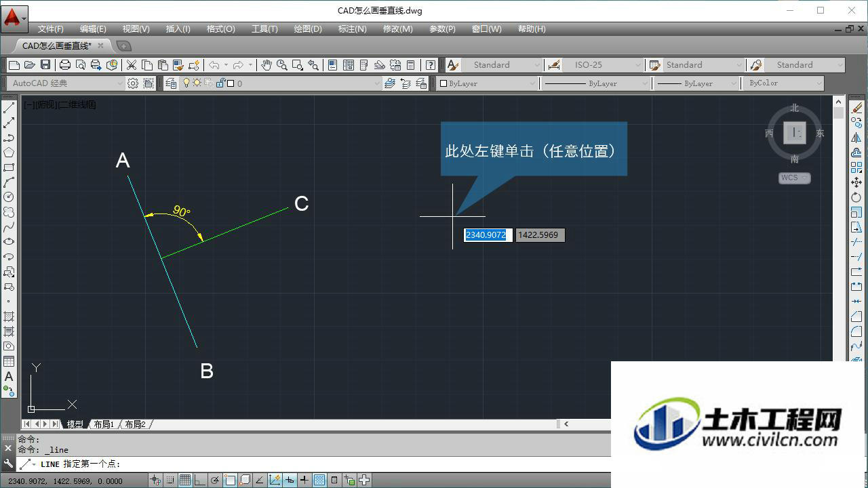This screenshot has height=488, width=868.
Task: Close the CAD怎么画垂直线 document tab
Action: click(x=101, y=45)
